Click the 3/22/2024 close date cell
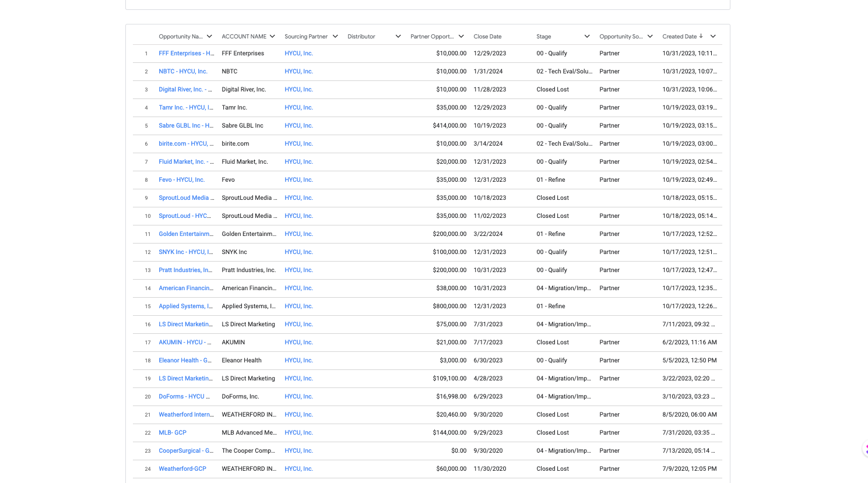This screenshot has width=868, height=483. [x=488, y=234]
